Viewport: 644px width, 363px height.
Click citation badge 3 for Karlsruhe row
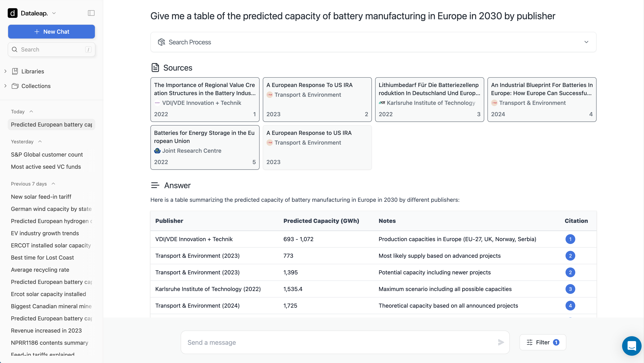point(570,289)
